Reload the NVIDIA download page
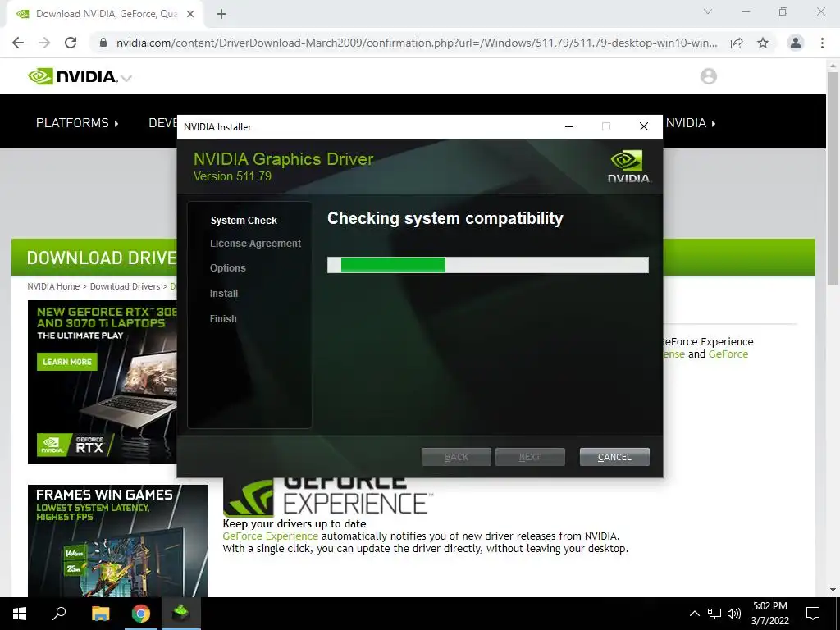This screenshot has width=840, height=630. tap(71, 43)
